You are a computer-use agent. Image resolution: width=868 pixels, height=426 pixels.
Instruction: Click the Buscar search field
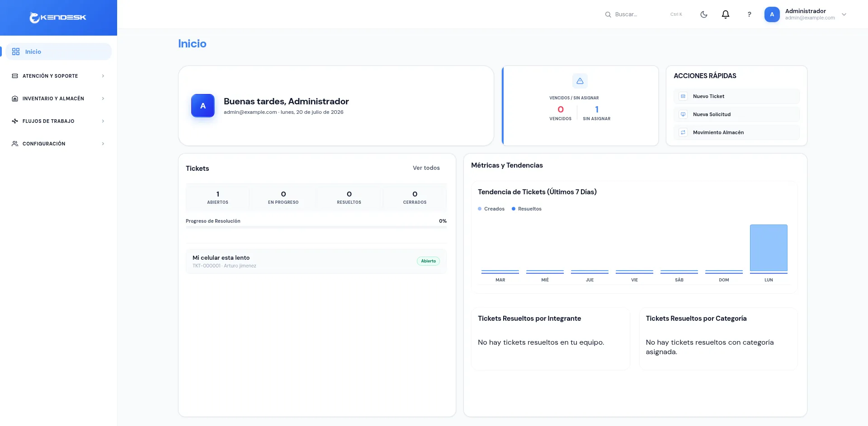pos(644,14)
